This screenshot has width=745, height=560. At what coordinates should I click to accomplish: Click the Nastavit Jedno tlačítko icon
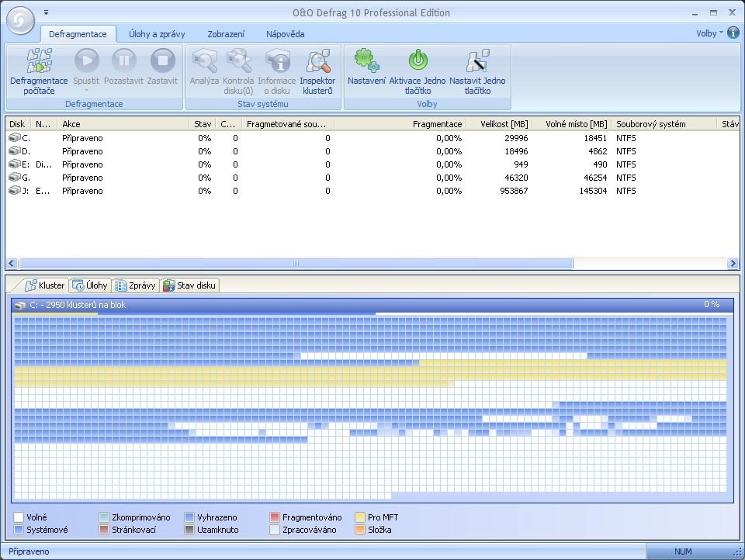(477, 60)
